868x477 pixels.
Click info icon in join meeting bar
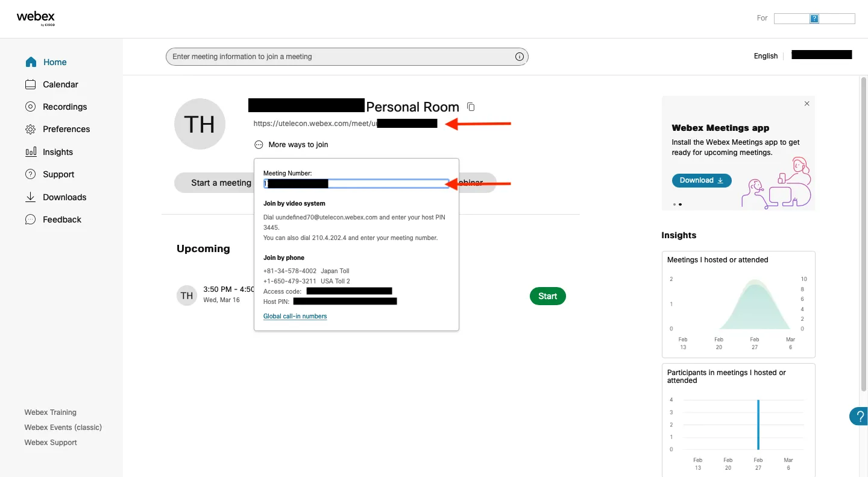coord(519,57)
